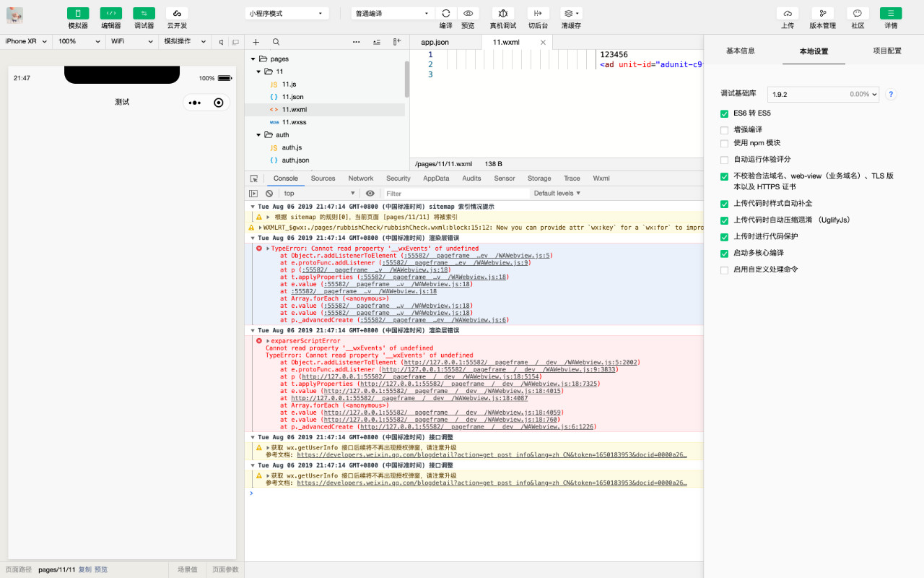924x578 pixels.
Task: Uncheck the ES6 转 ES5 checkbox
Action: pyautogui.click(x=724, y=114)
